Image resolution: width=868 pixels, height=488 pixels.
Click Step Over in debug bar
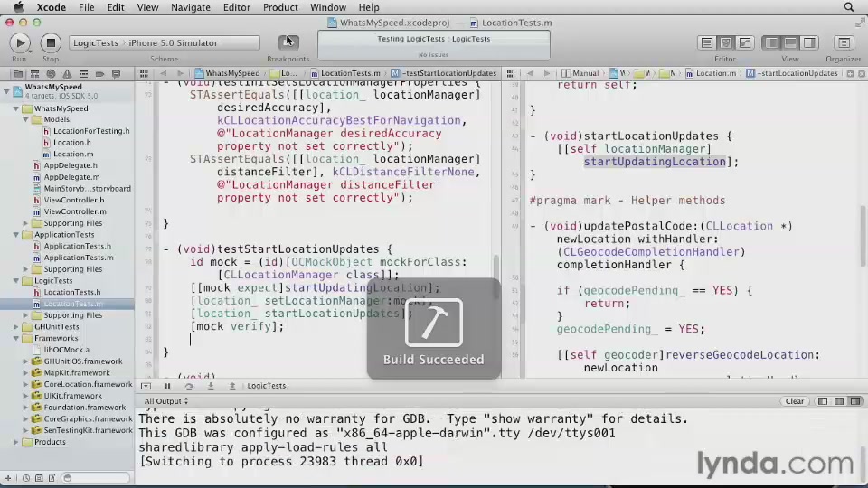pos(189,386)
